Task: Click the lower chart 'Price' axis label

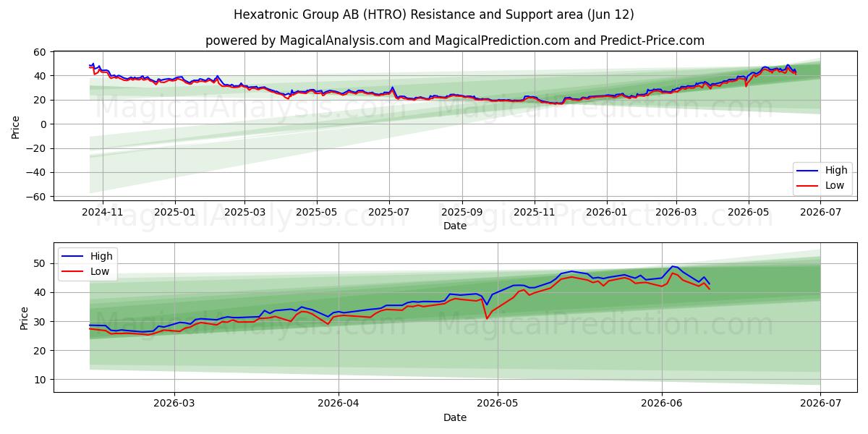Action: click(x=25, y=318)
